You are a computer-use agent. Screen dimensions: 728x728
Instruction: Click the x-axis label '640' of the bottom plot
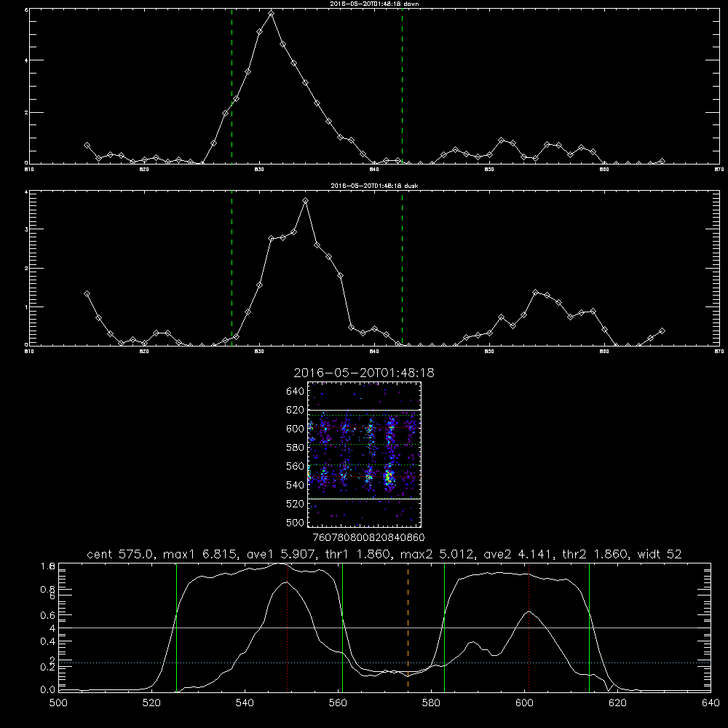click(711, 703)
